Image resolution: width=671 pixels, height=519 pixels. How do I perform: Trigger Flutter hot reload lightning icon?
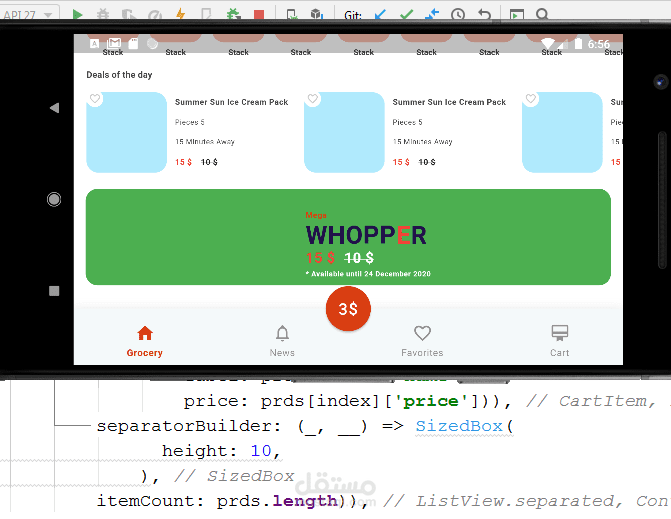pyautogui.click(x=181, y=15)
